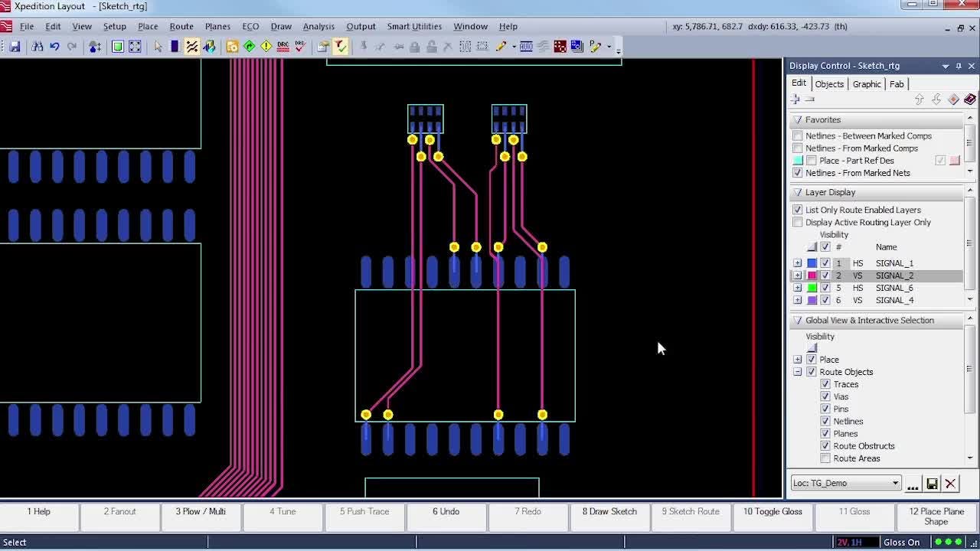
Task: Collapse the Favorites section header
Action: click(x=798, y=120)
